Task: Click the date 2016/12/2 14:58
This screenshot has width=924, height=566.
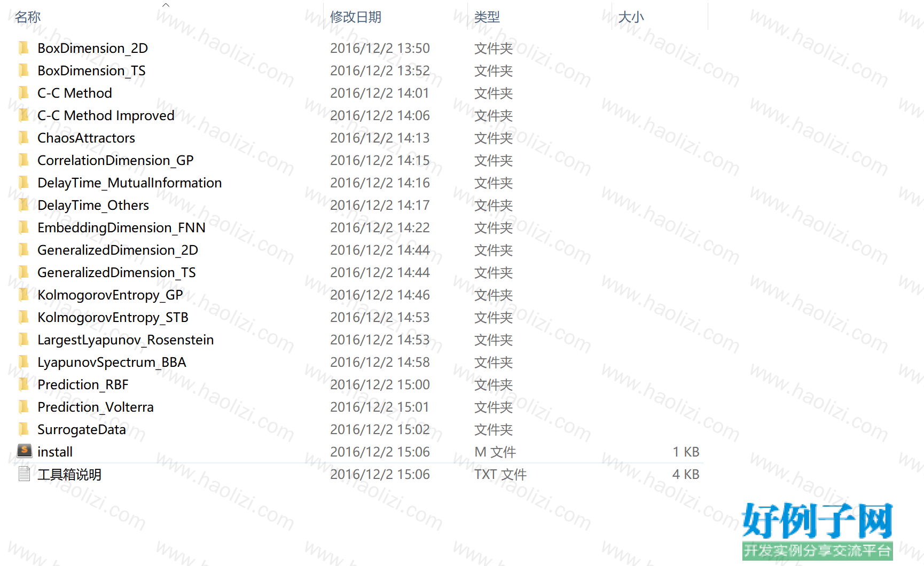Action: pyautogui.click(x=380, y=363)
